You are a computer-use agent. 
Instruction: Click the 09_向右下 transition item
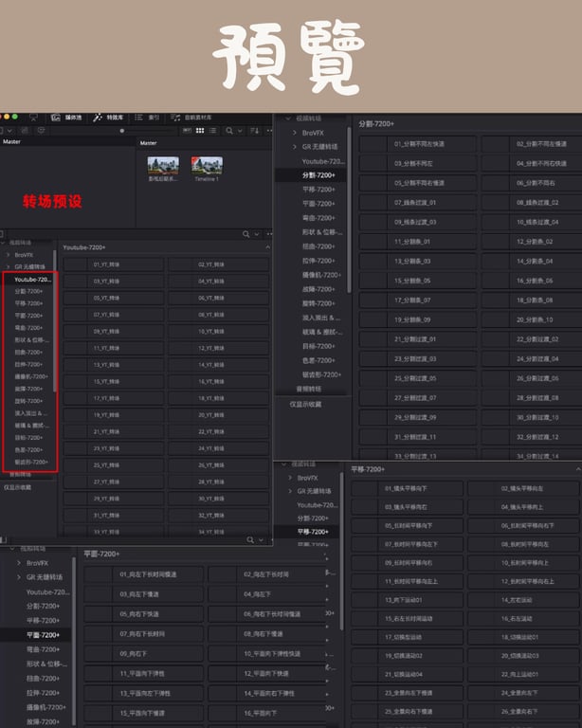click(x=144, y=654)
